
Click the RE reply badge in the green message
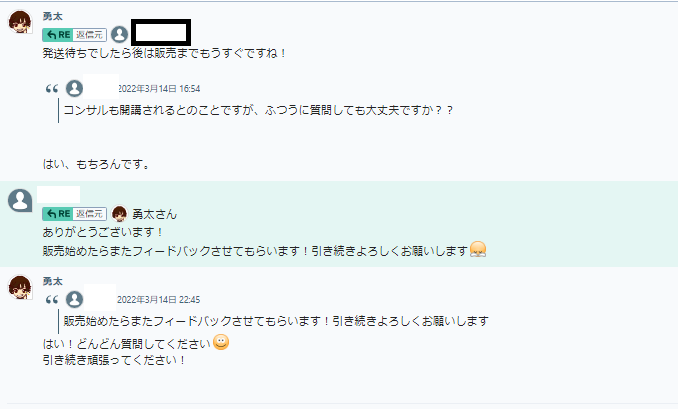point(57,214)
